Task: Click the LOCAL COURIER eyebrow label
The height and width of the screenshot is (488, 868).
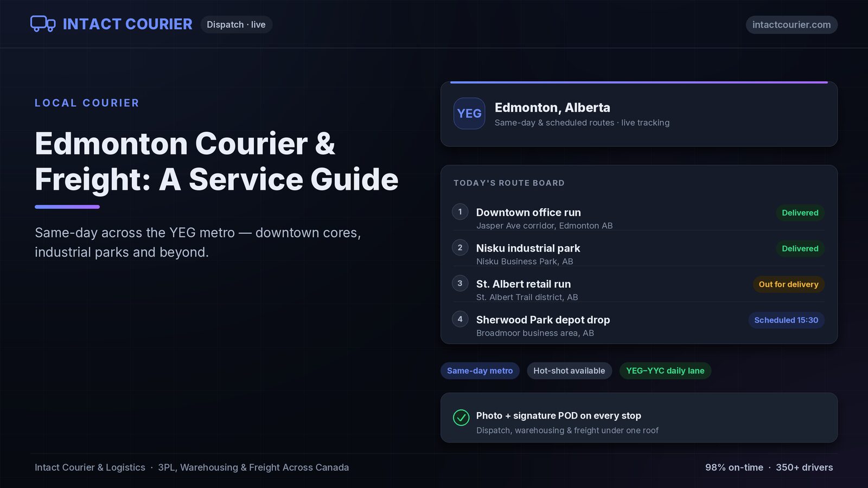Action: [x=87, y=103]
